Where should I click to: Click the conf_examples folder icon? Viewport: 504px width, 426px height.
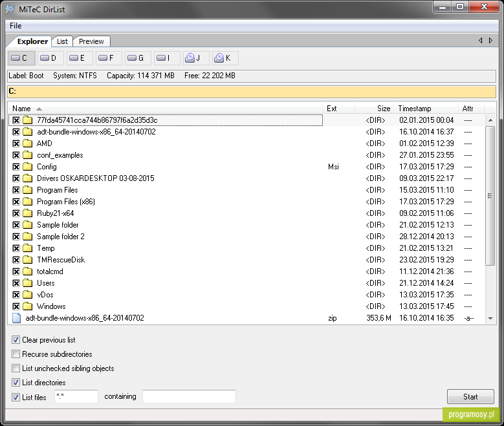coord(28,155)
